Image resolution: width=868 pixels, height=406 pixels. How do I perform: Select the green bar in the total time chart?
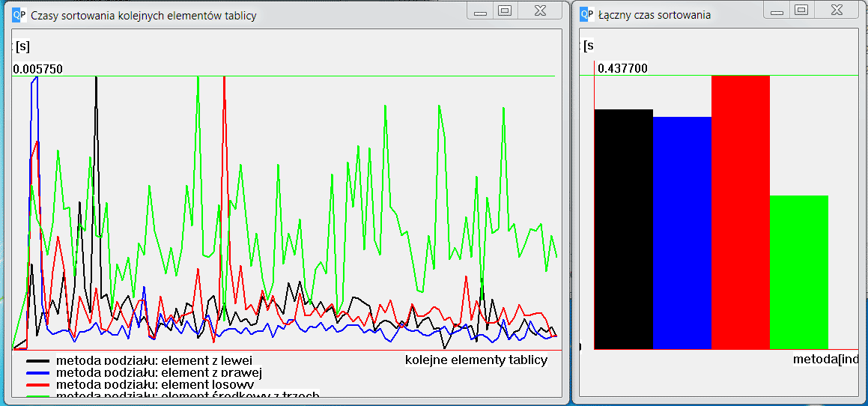(798, 272)
